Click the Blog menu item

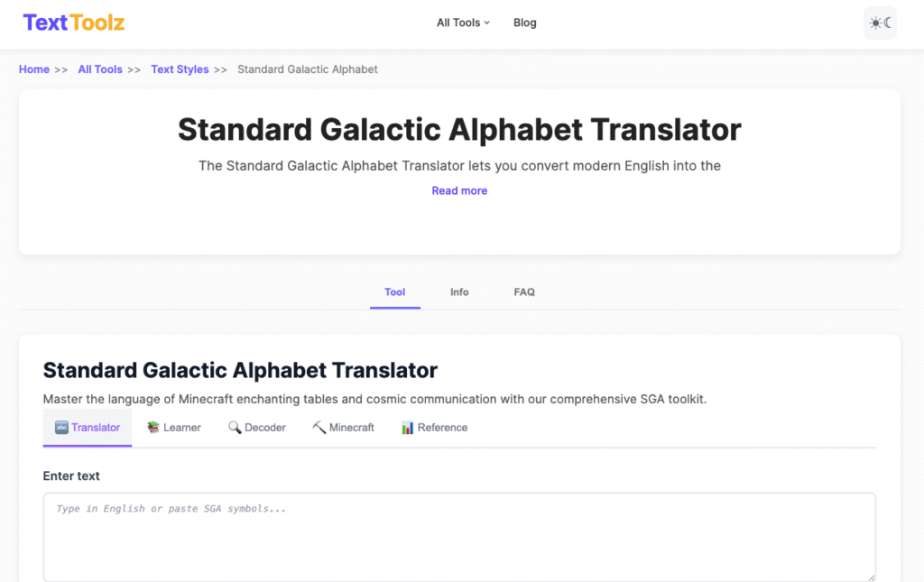click(x=524, y=23)
